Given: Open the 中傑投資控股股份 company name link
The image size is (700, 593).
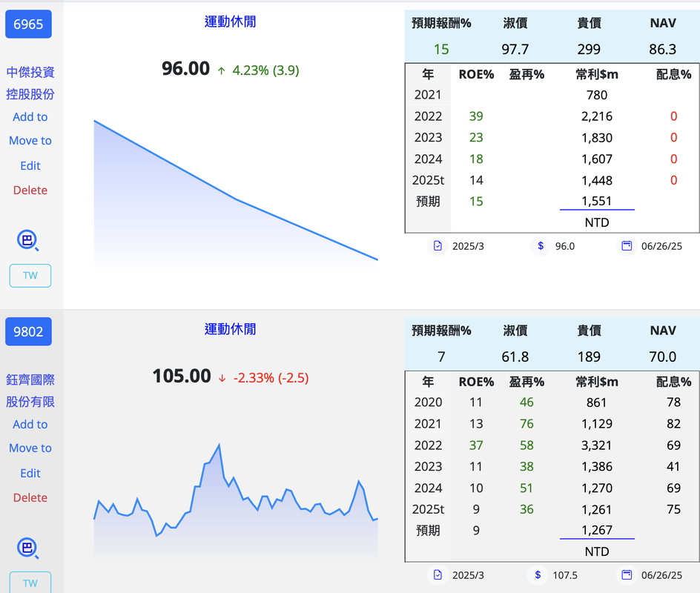Looking at the screenshot, I should point(30,83).
